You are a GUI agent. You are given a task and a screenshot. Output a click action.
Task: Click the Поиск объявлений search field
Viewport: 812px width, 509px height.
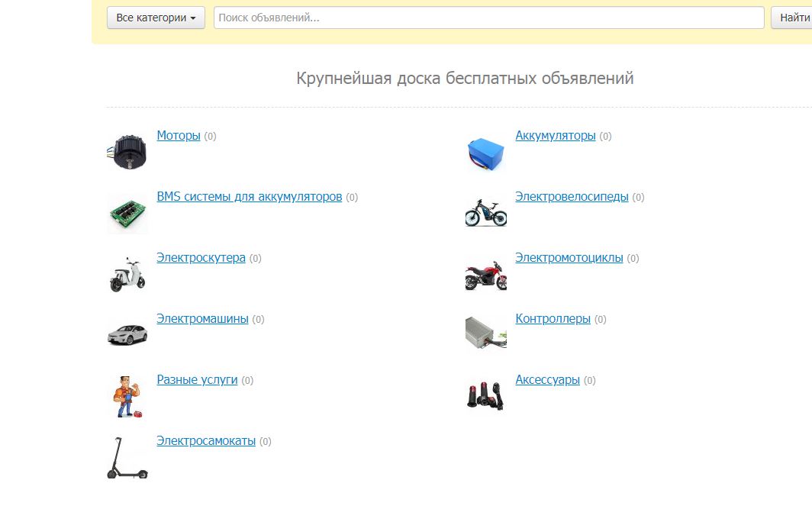click(488, 18)
